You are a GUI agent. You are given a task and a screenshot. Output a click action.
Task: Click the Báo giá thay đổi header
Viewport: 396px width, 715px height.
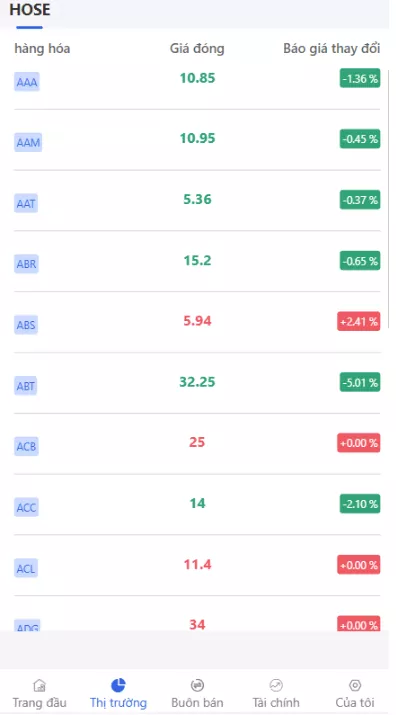(332, 48)
